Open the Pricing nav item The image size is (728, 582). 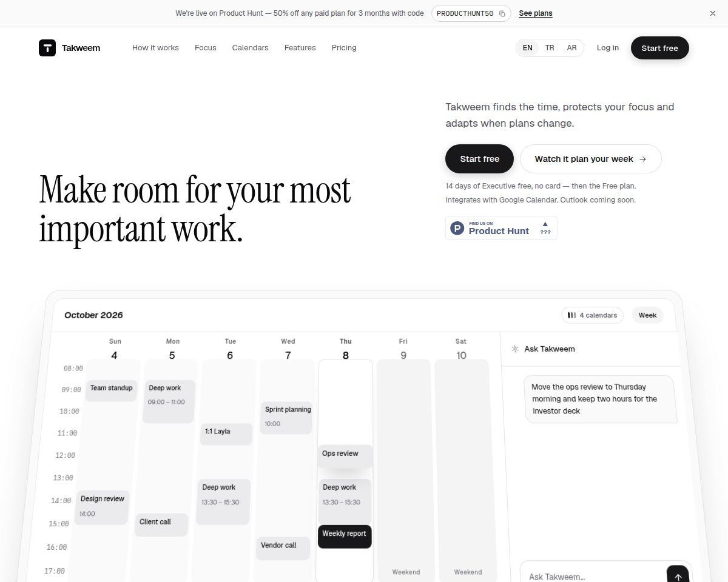click(344, 48)
